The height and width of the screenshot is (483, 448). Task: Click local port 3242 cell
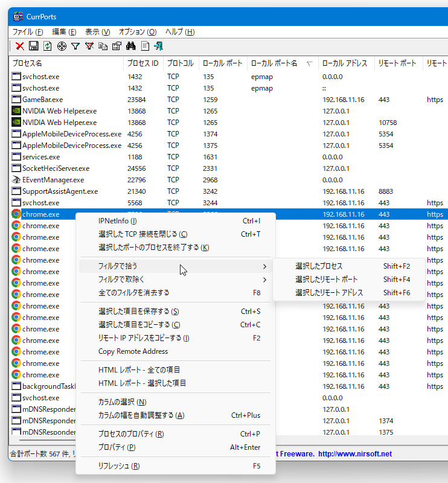(210, 191)
